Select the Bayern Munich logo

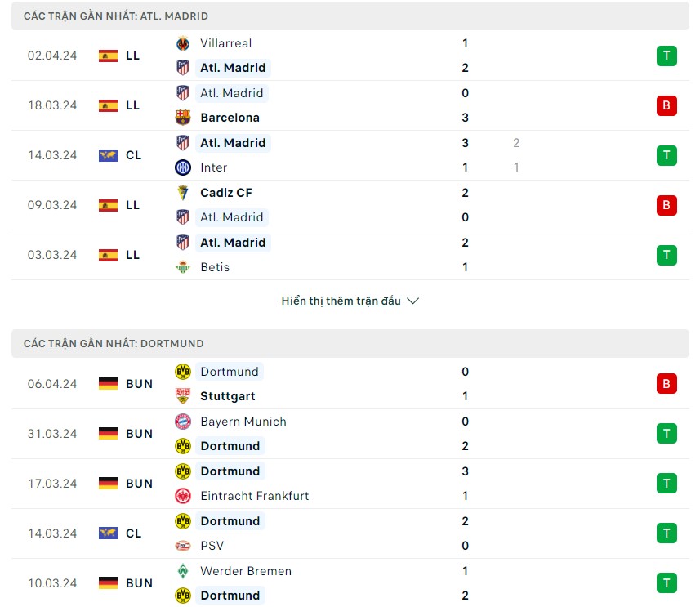click(184, 422)
